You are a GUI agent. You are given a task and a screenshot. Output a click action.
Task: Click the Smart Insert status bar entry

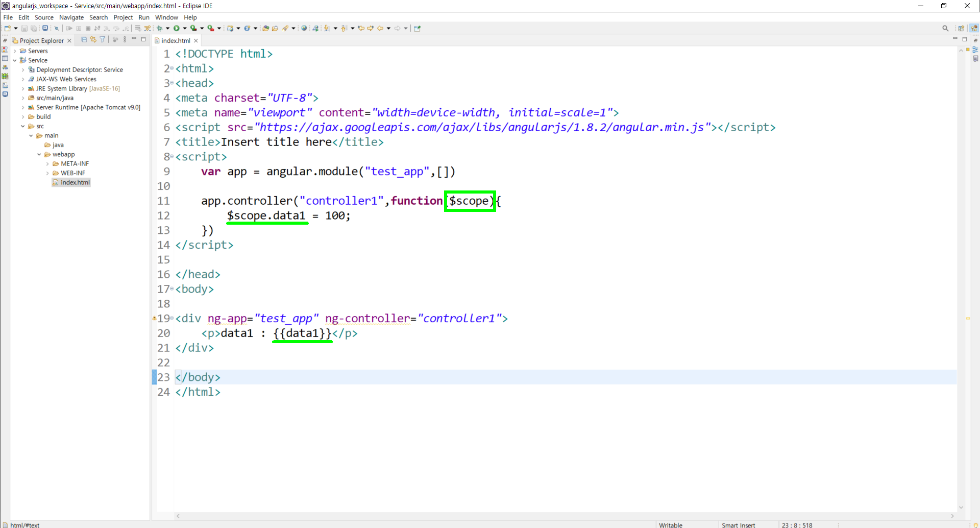[x=738, y=525]
